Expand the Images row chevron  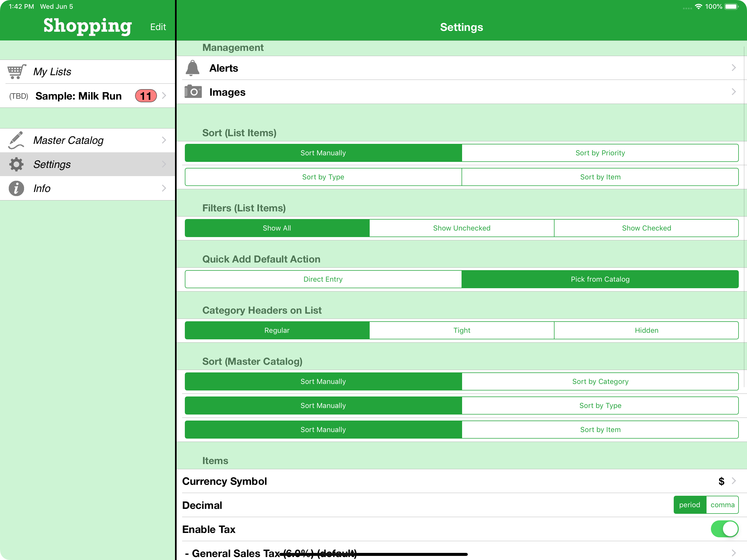pyautogui.click(x=734, y=92)
